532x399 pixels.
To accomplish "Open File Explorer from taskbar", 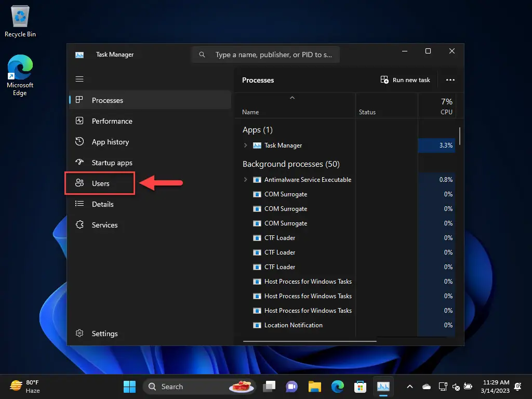I will (314, 387).
